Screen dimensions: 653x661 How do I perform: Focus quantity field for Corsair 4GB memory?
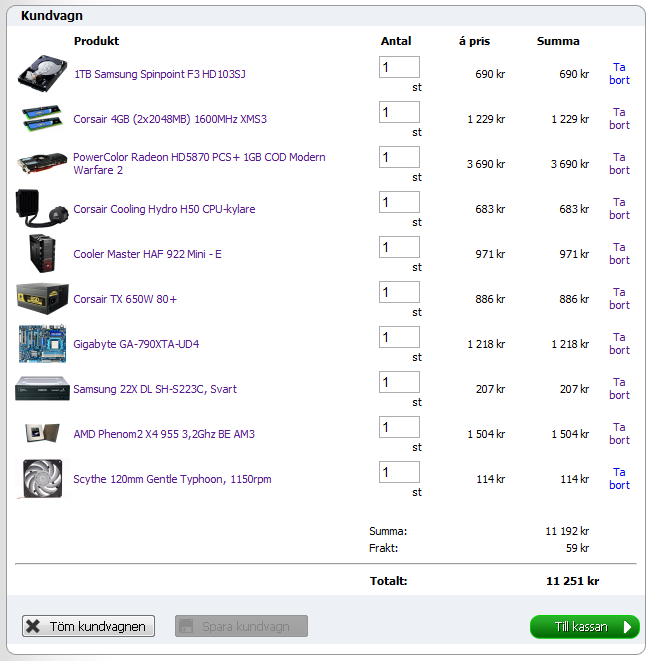[x=399, y=112]
